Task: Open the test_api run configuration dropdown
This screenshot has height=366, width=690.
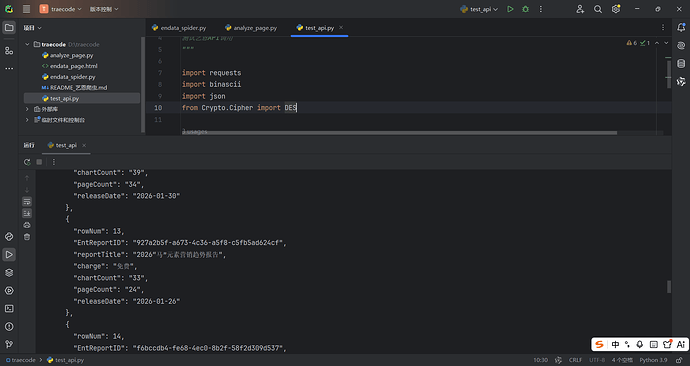Action: [479, 9]
